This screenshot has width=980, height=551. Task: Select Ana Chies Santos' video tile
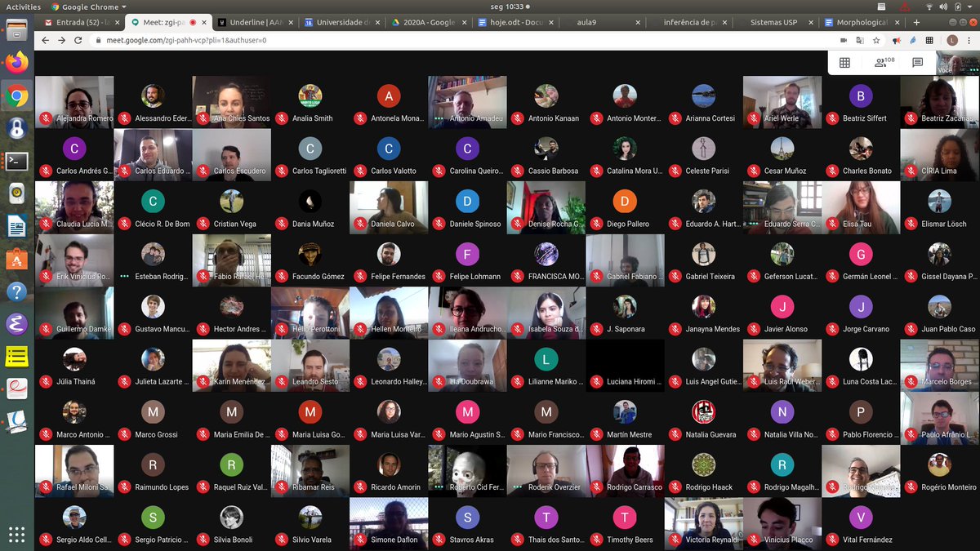click(x=232, y=102)
